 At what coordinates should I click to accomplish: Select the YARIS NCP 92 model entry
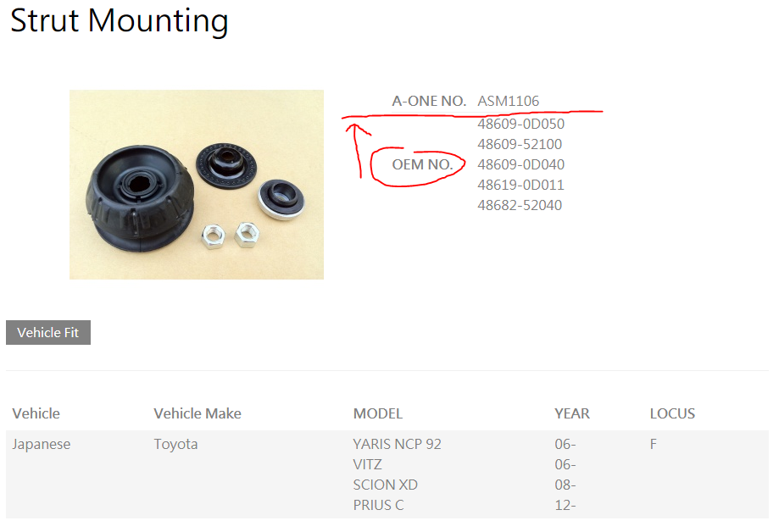(398, 444)
